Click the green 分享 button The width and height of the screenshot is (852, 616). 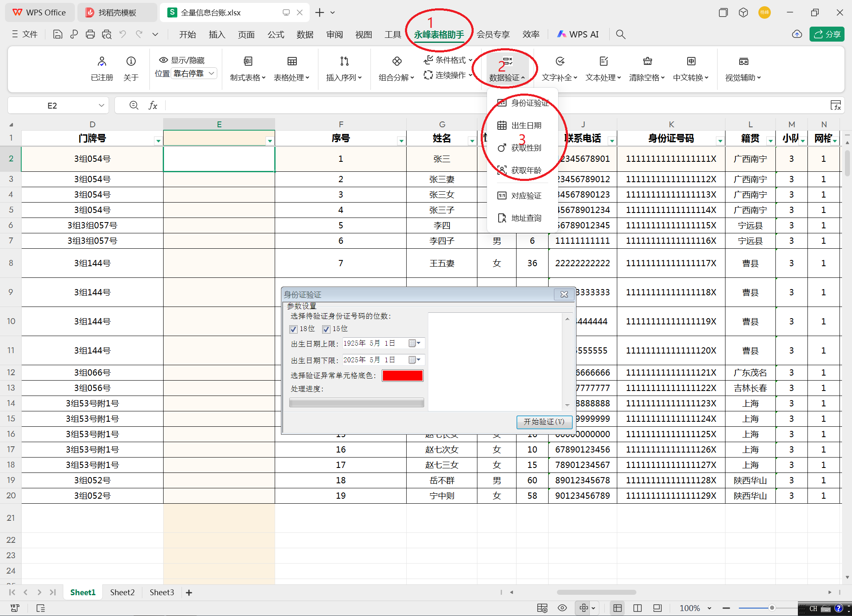tap(827, 35)
